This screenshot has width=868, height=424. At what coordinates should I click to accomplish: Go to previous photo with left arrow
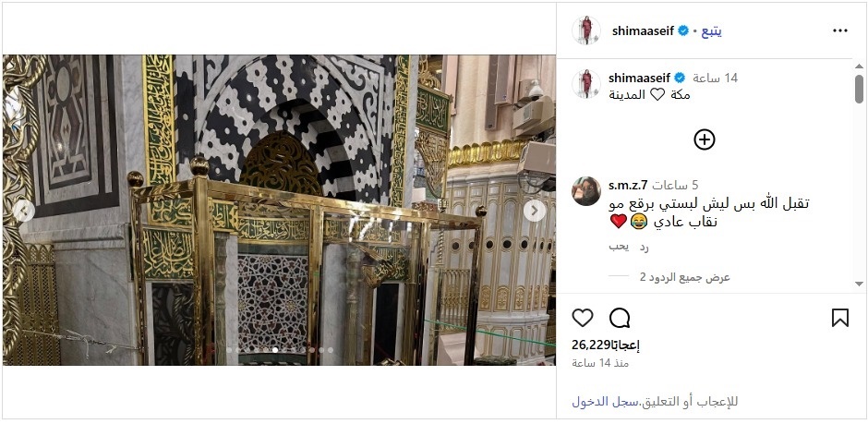pyautogui.click(x=23, y=211)
